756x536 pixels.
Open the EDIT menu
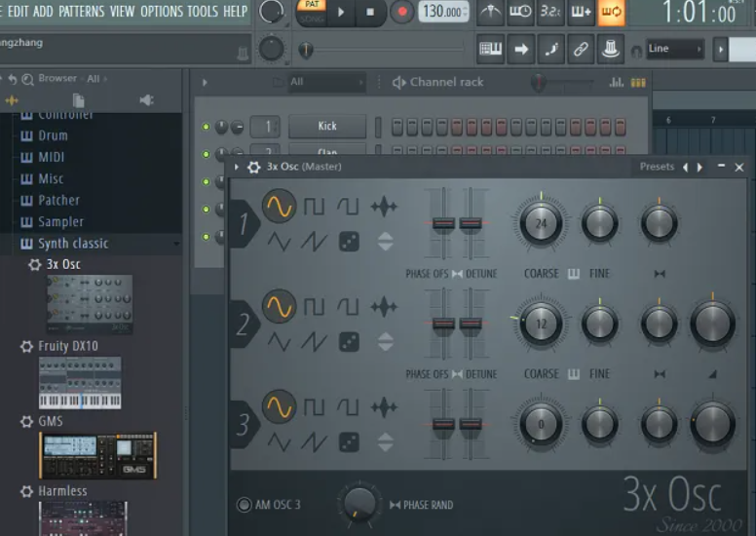click(18, 11)
